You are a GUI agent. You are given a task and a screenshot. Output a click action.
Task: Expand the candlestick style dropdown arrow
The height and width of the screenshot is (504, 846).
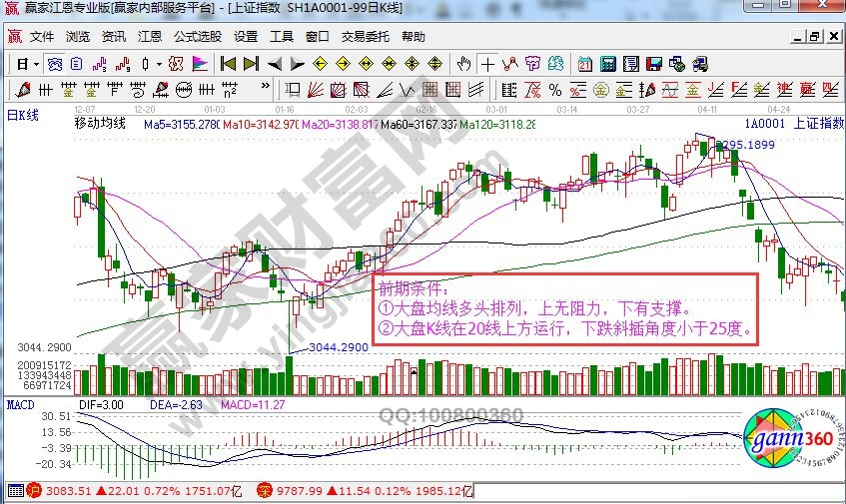point(159,64)
